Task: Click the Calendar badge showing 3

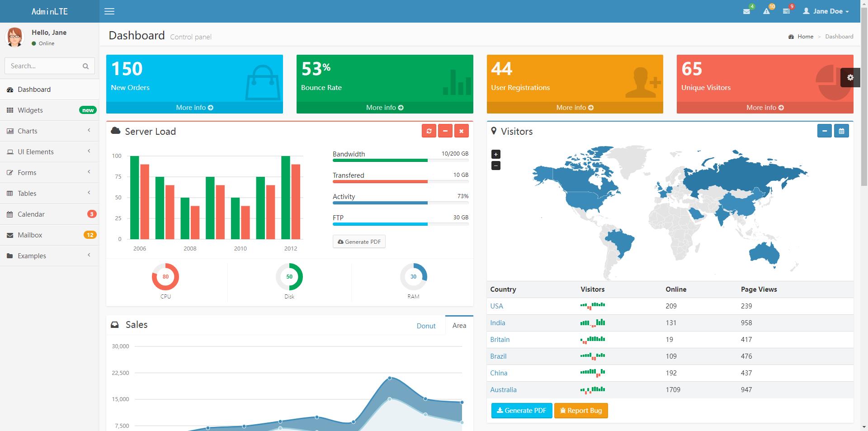Action: click(x=92, y=214)
